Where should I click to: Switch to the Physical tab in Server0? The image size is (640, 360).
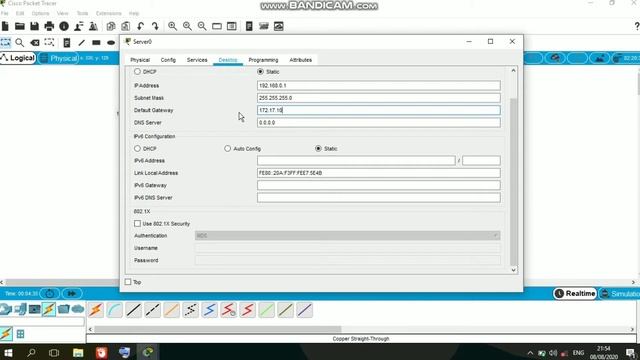(x=140, y=60)
